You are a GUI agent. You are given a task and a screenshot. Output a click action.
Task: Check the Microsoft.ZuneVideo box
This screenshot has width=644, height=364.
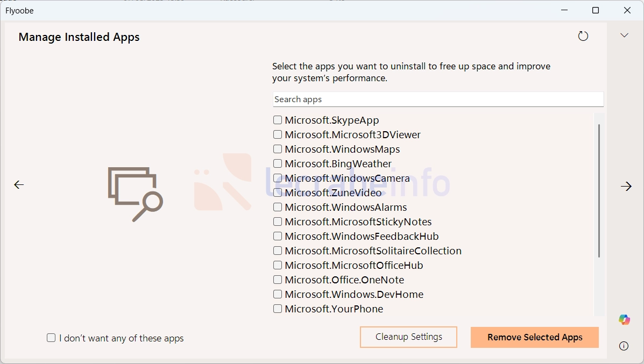[278, 192]
